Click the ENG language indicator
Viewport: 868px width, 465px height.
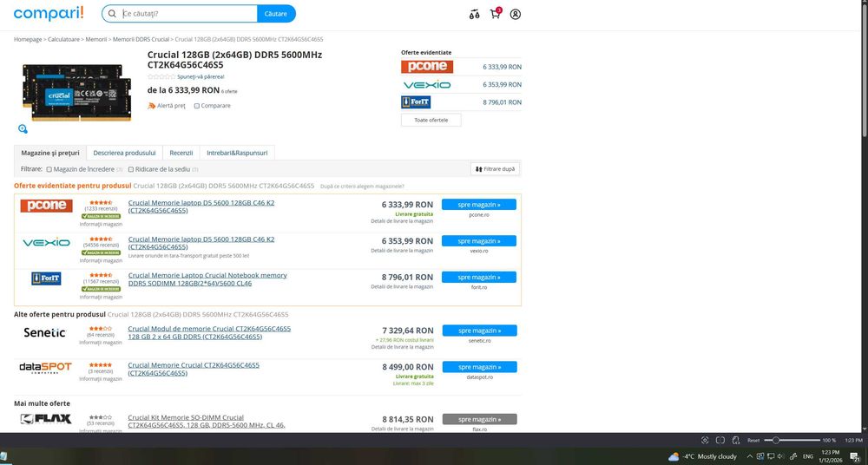808,456
